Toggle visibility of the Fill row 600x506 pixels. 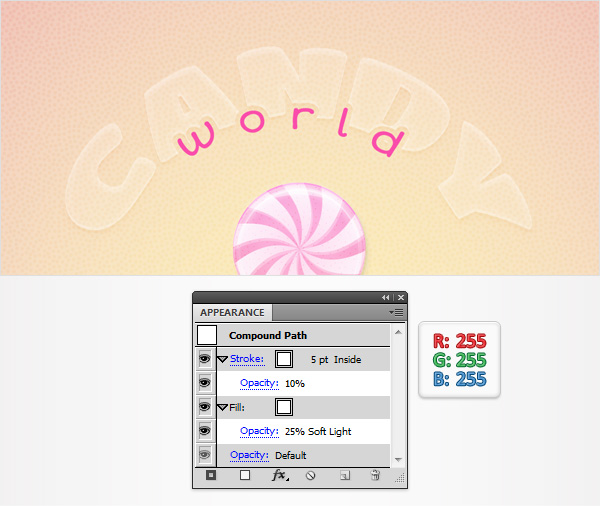point(205,406)
